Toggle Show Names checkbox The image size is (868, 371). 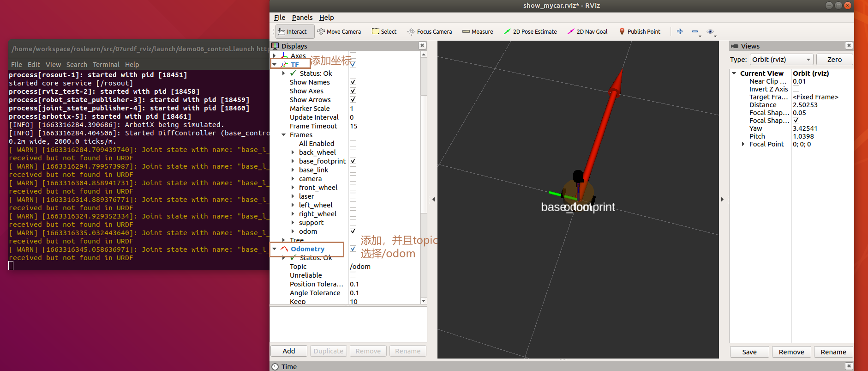tap(353, 82)
